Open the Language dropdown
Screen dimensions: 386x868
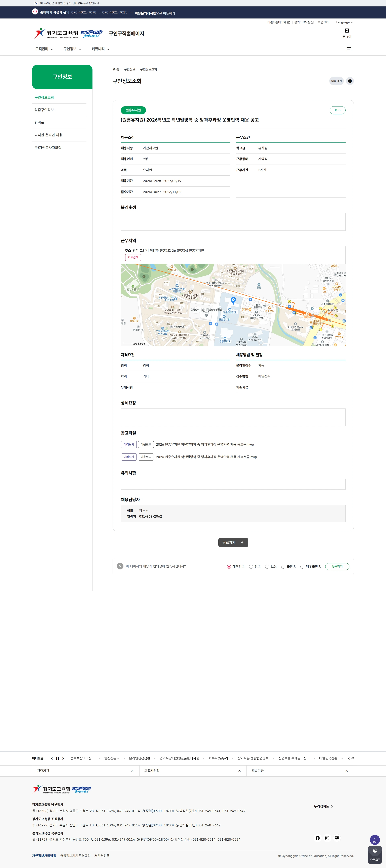pyautogui.click(x=344, y=23)
